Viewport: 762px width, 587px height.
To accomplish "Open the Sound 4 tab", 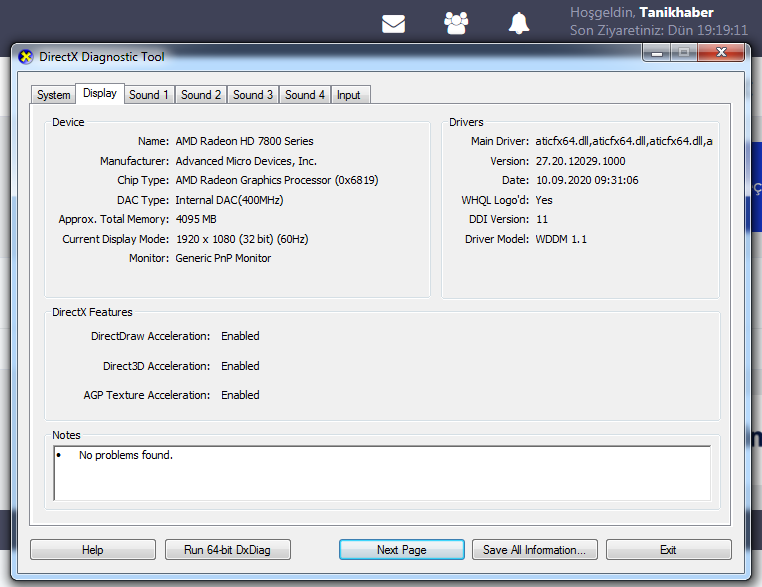I will click(305, 95).
